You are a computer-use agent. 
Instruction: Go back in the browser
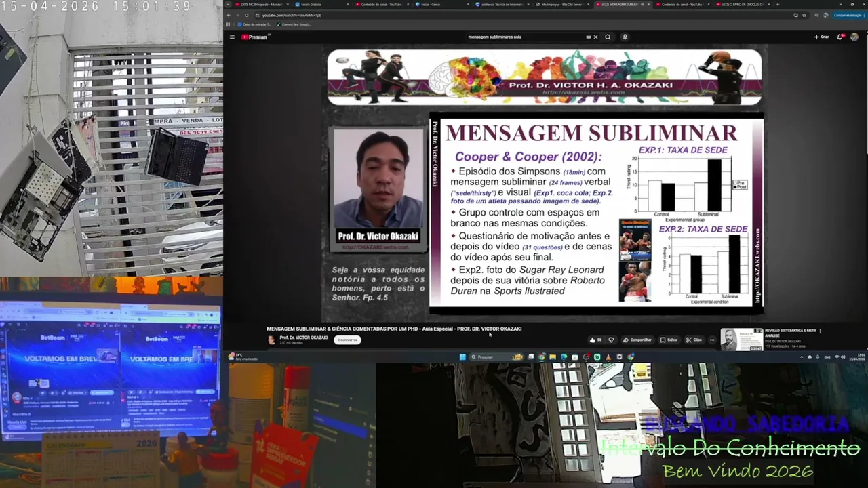(229, 15)
